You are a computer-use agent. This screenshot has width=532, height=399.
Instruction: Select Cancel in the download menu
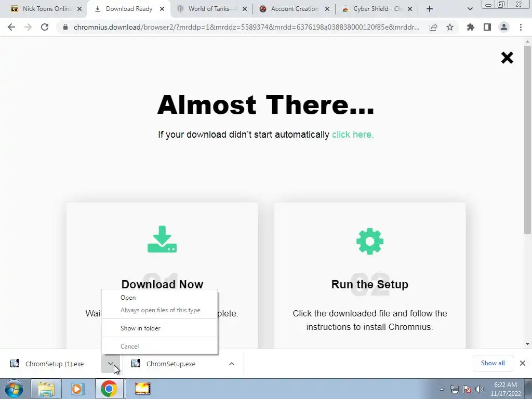(x=159, y=347)
